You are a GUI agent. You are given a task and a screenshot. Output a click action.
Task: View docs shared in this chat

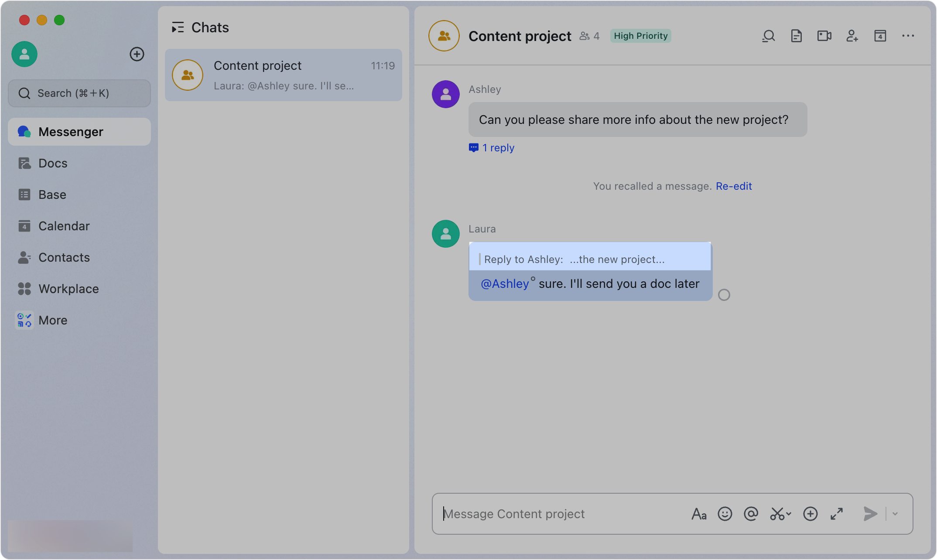tap(796, 36)
